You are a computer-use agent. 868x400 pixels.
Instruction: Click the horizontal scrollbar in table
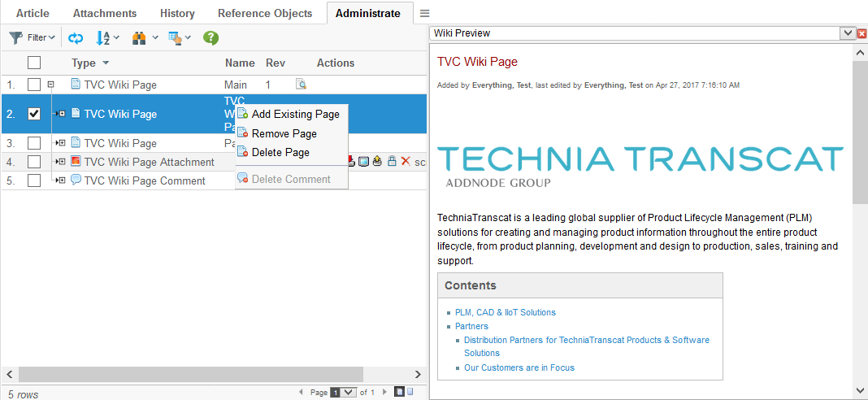click(x=163, y=374)
